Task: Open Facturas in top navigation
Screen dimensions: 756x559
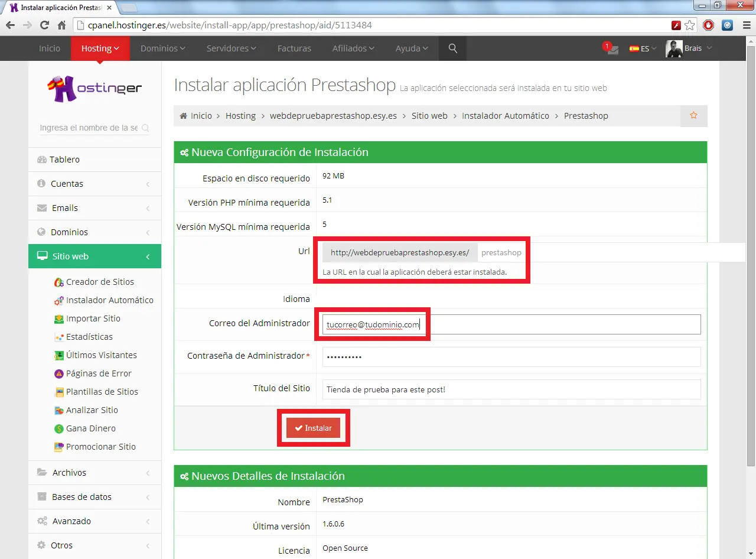Action: point(294,48)
